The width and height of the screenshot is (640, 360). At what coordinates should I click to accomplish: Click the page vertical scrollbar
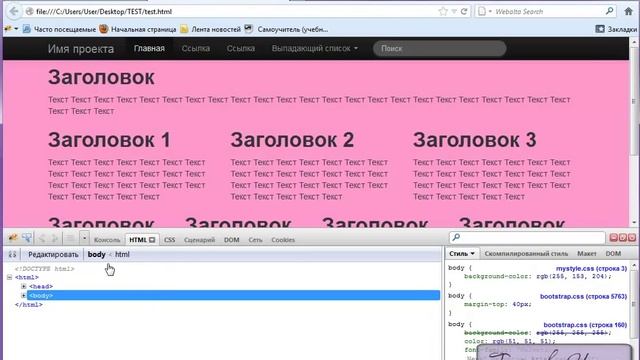click(634, 132)
